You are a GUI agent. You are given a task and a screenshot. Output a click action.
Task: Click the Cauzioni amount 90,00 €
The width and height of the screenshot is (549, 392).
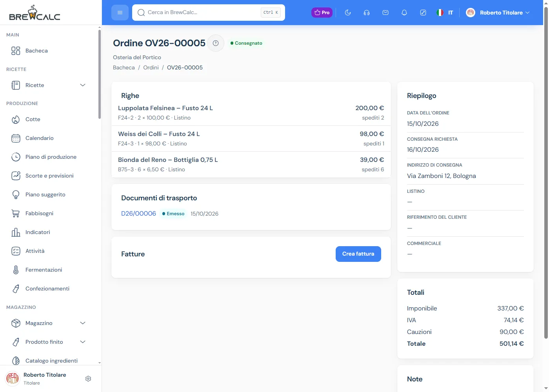pos(512,332)
